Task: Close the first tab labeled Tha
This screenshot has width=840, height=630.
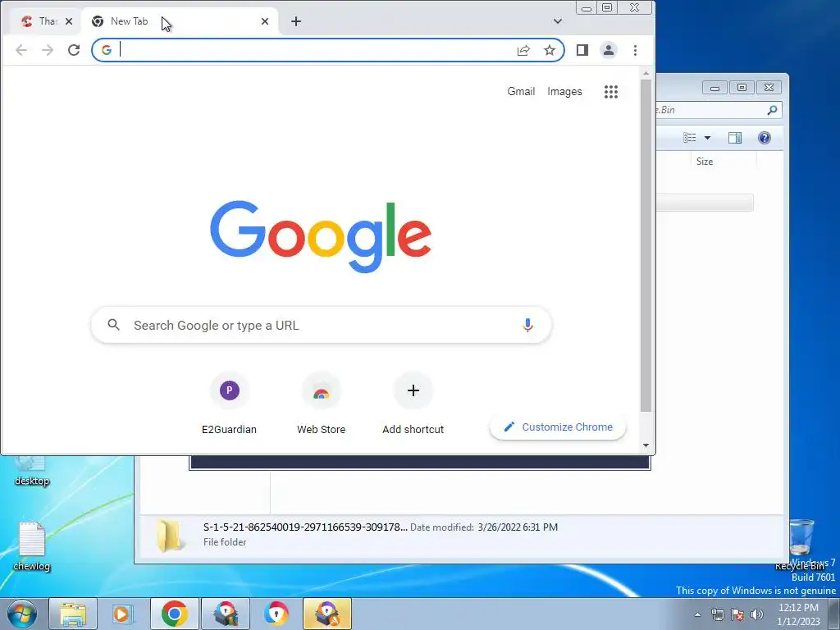Action: pos(69,21)
